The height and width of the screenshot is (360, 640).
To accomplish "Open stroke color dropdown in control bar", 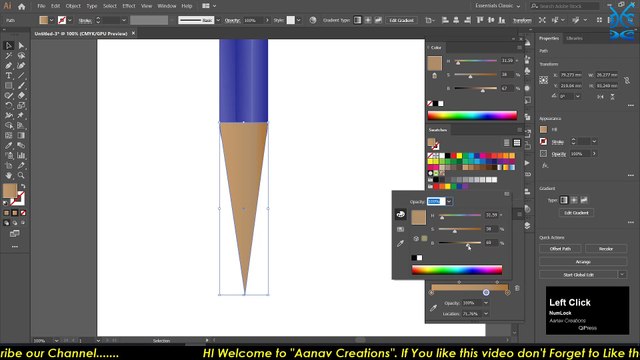I will click(70, 20).
